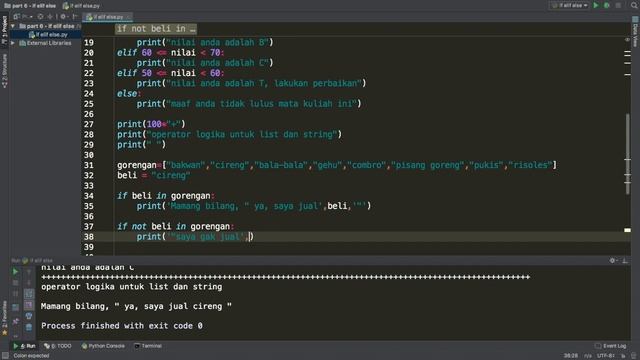Expand the External Libraries node
The height and width of the screenshot is (360, 640).
(13, 43)
